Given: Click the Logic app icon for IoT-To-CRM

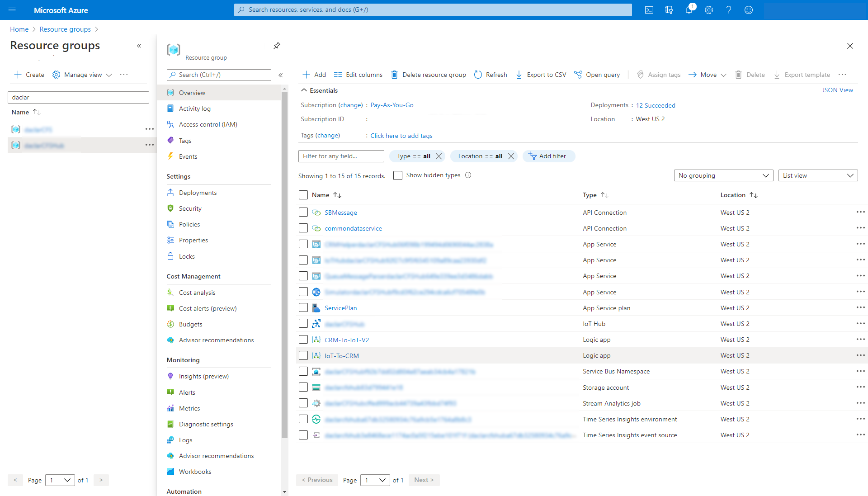Looking at the screenshot, I should pyautogui.click(x=316, y=356).
